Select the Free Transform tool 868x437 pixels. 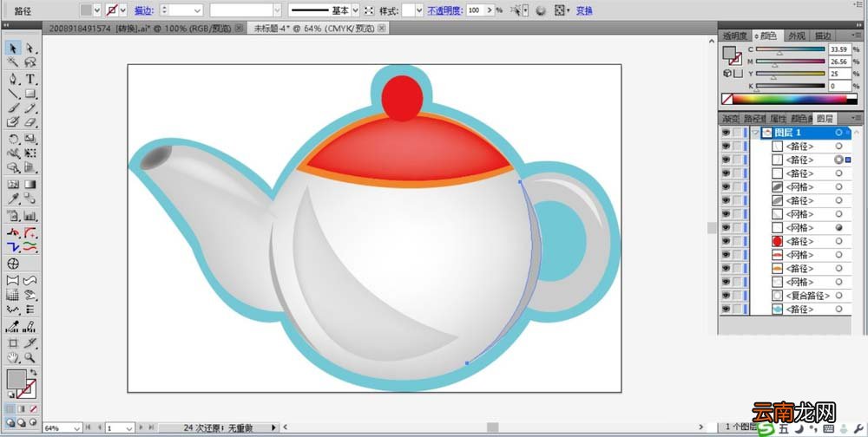(30, 153)
